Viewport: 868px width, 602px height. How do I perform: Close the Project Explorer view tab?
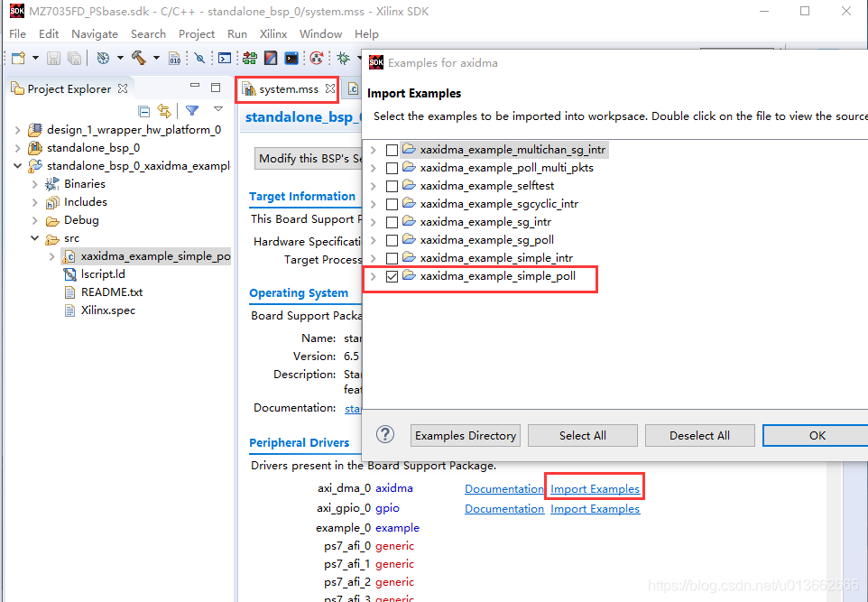pos(123,88)
